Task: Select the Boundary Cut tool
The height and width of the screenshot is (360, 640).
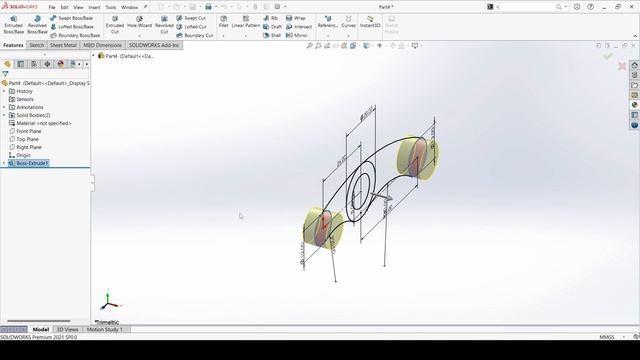Action: (195, 36)
